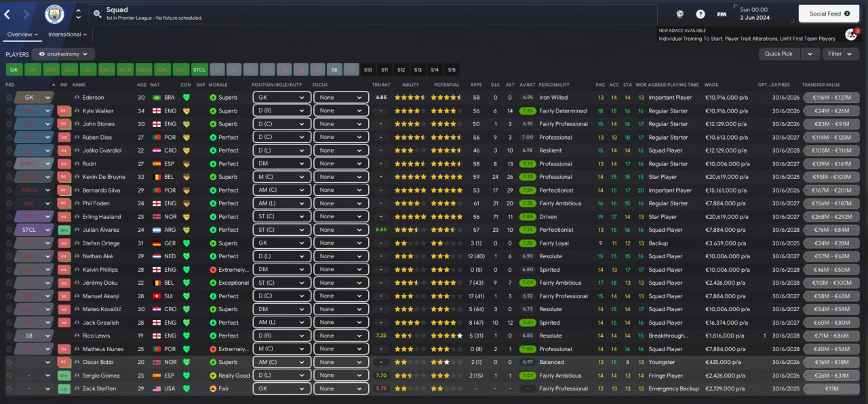Expand the onurkadromy view dropdown
Screen dimensions: 868x404
(64, 54)
